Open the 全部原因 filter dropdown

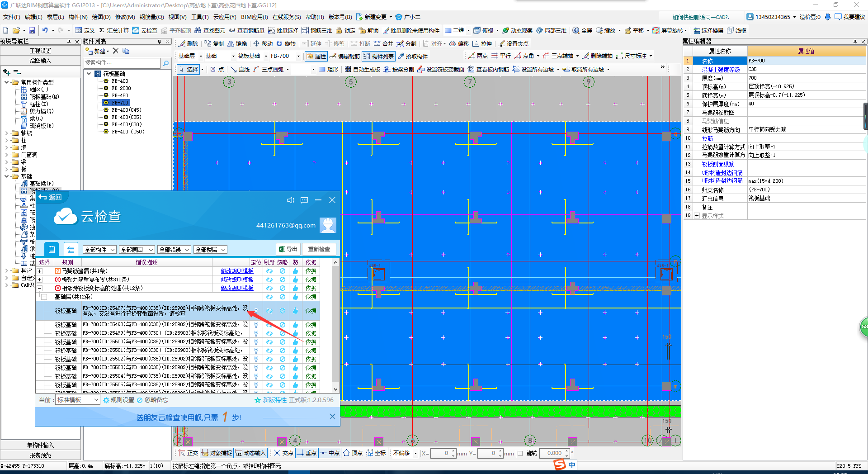coord(137,250)
